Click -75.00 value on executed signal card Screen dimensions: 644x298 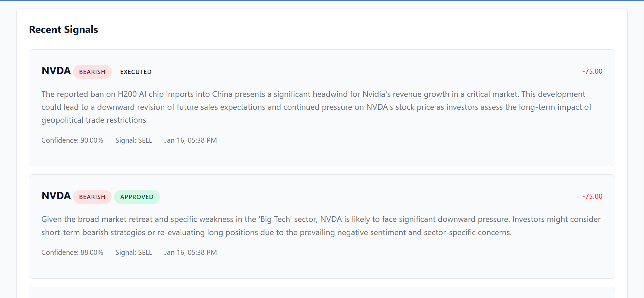coord(592,71)
